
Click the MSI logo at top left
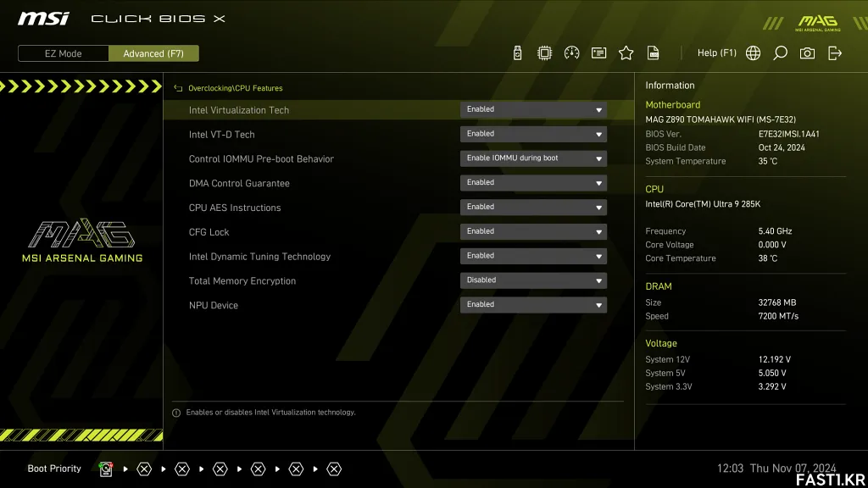43,19
